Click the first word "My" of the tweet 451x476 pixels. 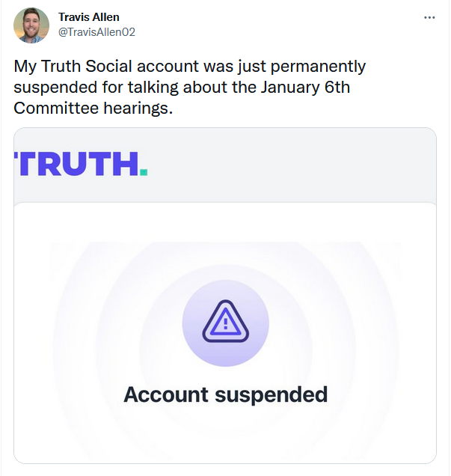click(23, 66)
